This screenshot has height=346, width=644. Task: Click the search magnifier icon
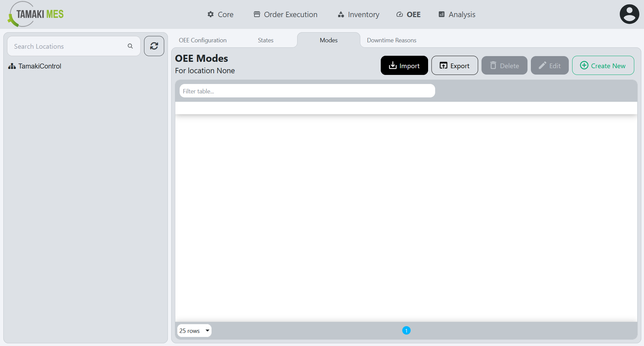[130, 46]
